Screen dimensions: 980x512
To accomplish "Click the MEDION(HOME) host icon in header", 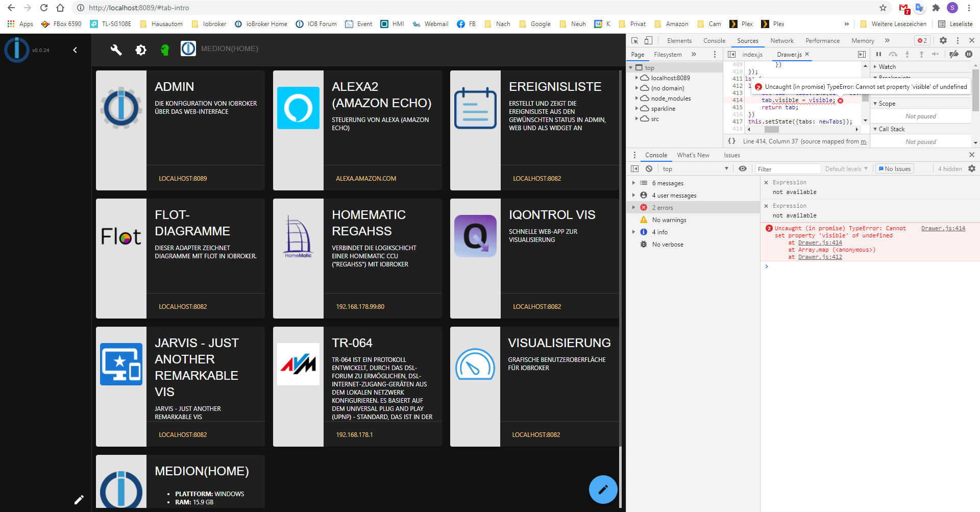I will pyautogui.click(x=188, y=48).
